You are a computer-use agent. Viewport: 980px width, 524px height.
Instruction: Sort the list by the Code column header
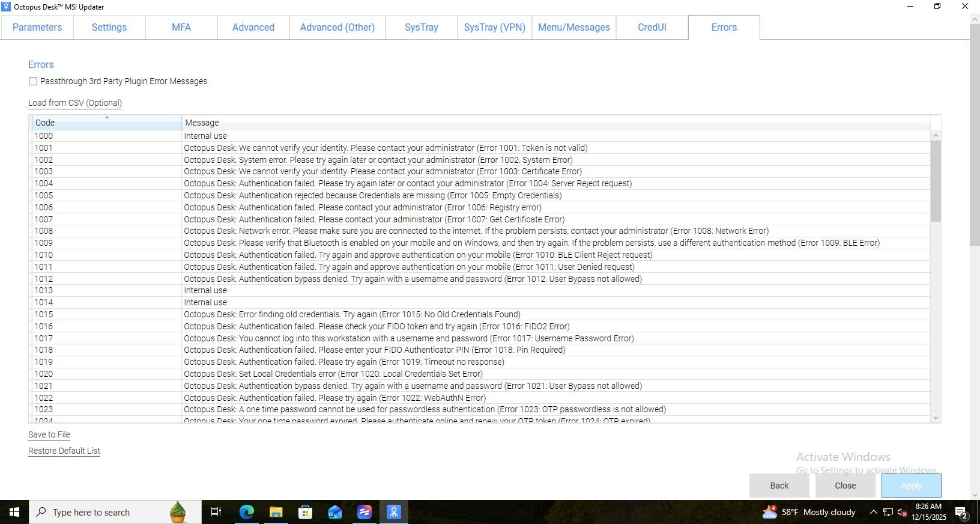coord(107,123)
